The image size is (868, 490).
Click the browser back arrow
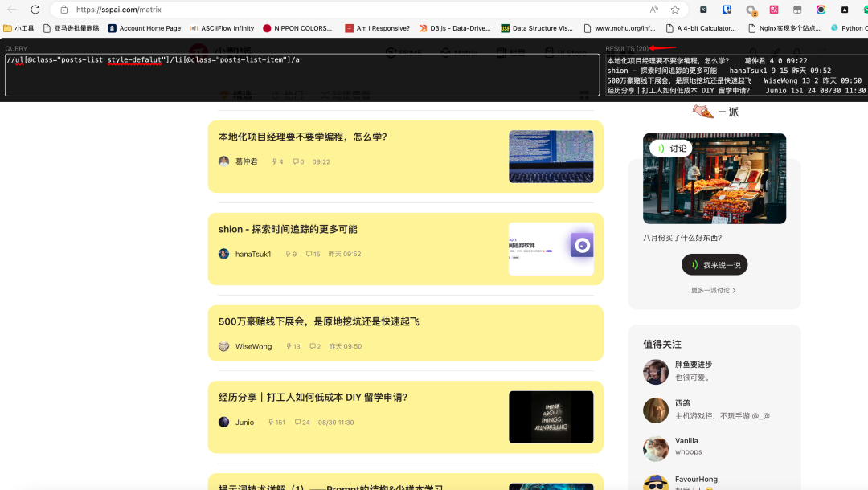(11, 10)
